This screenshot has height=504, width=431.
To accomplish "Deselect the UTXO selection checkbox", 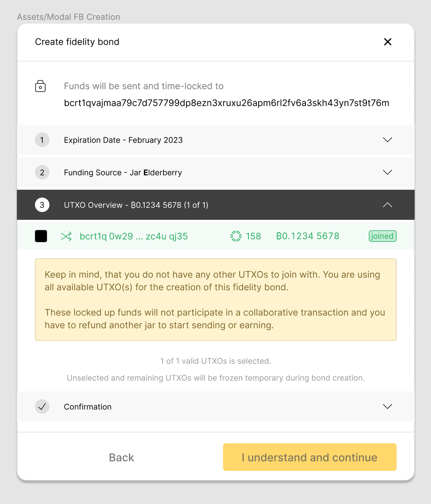I will (x=41, y=236).
